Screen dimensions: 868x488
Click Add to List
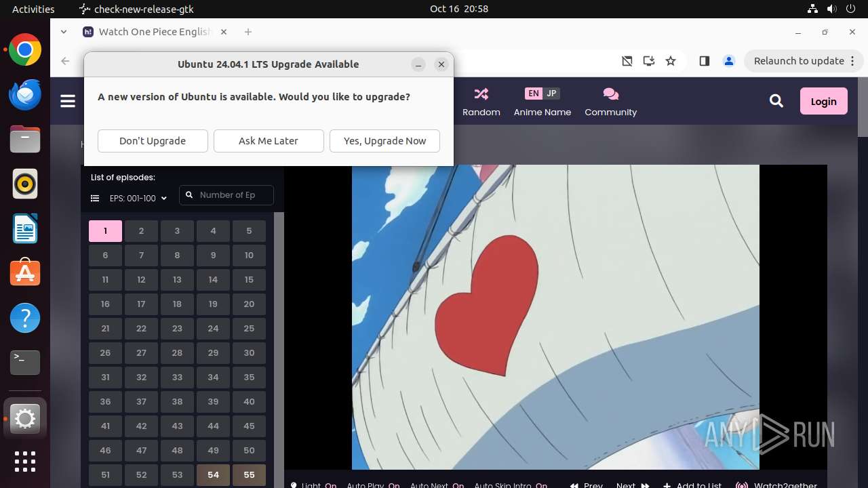[x=692, y=485]
